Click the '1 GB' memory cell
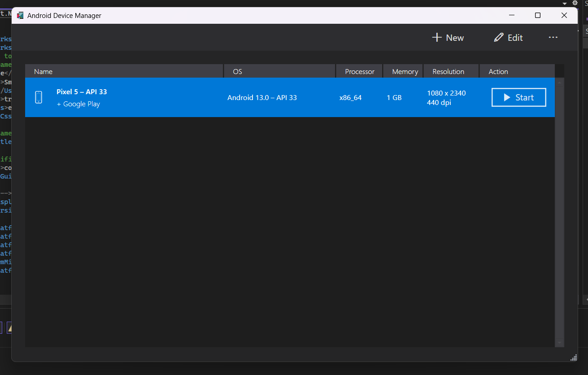The image size is (588, 375). 394,97
